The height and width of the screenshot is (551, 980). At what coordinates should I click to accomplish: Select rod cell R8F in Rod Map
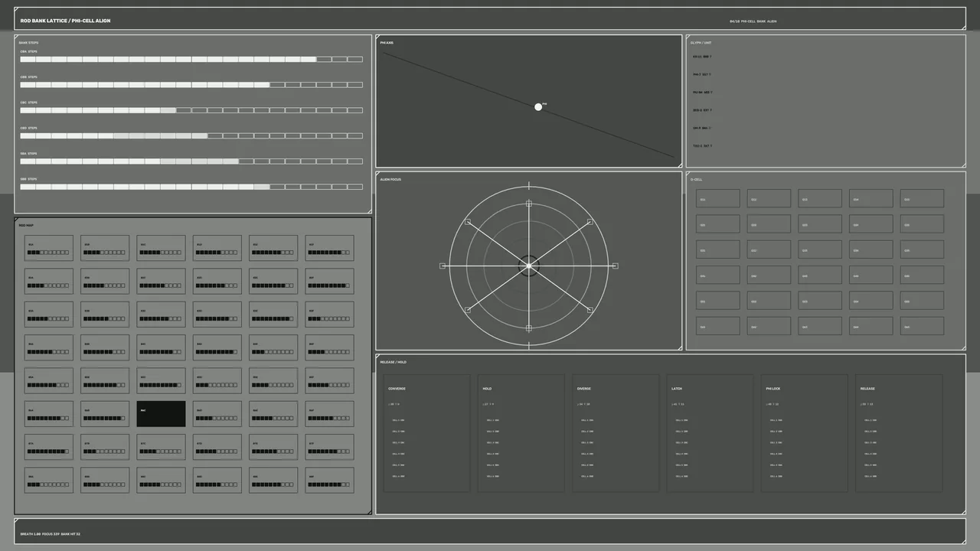click(x=329, y=481)
